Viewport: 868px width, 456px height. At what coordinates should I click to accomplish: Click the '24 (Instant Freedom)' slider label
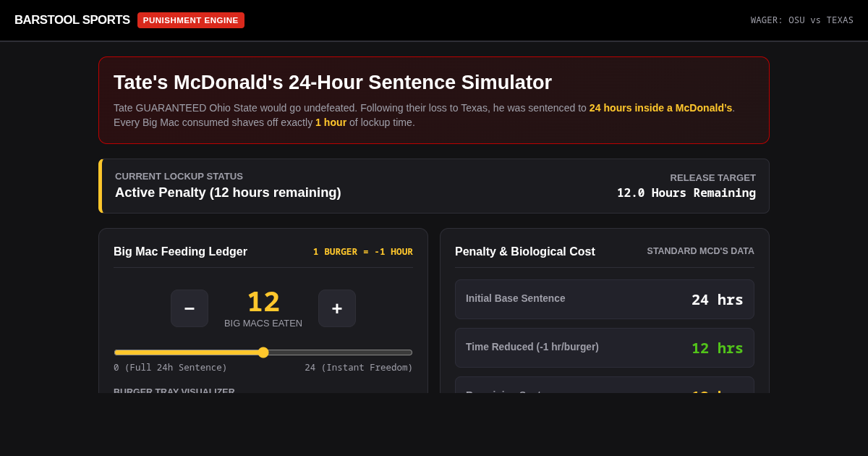pyautogui.click(x=359, y=367)
